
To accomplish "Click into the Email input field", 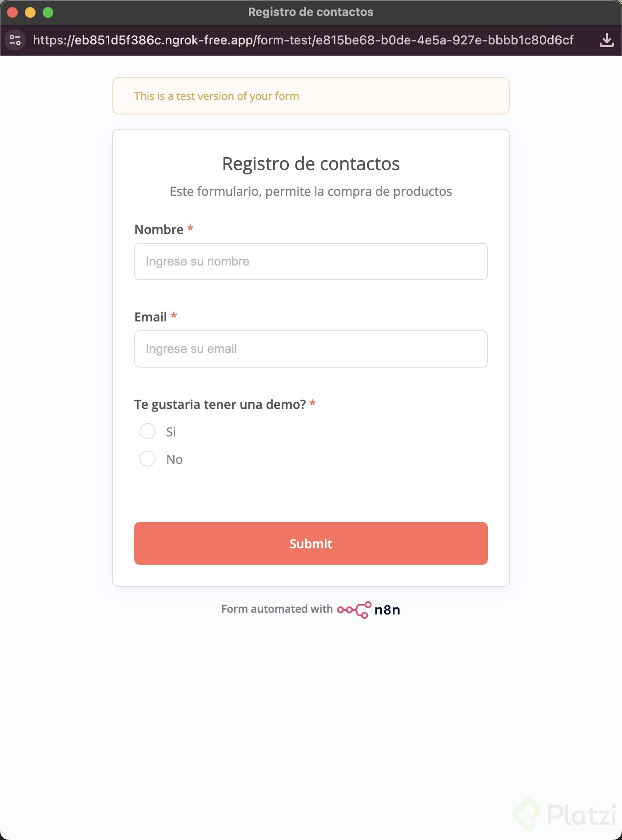I will click(311, 349).
